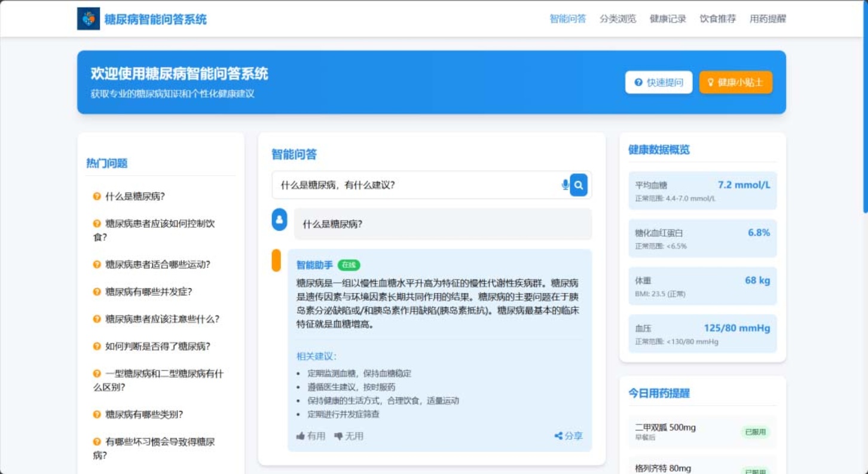Click the question input text field

click(415, 185)
